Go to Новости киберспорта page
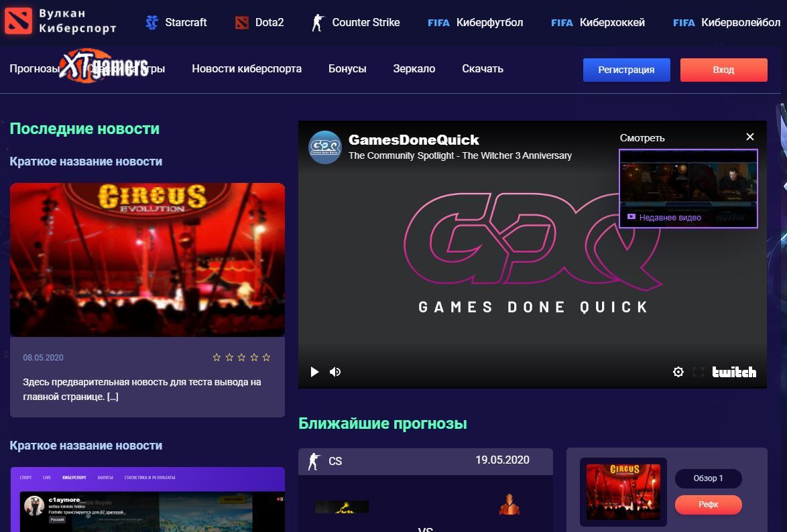Image resolution: width=787 pixels, height=532 pixels. click(247, 69)
